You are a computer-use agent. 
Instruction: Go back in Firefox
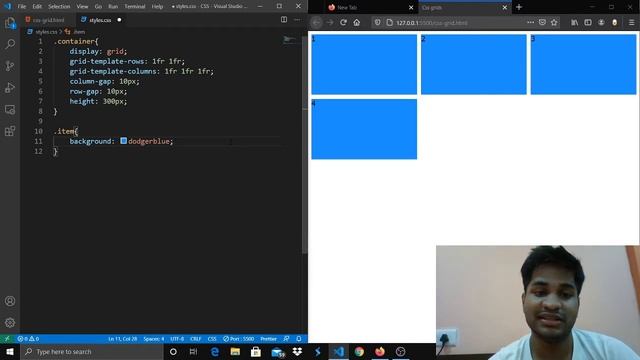pos(316,22)
